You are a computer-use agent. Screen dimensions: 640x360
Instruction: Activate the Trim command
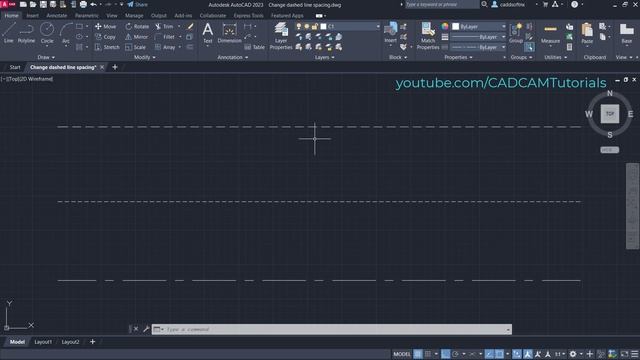(164, 27)
